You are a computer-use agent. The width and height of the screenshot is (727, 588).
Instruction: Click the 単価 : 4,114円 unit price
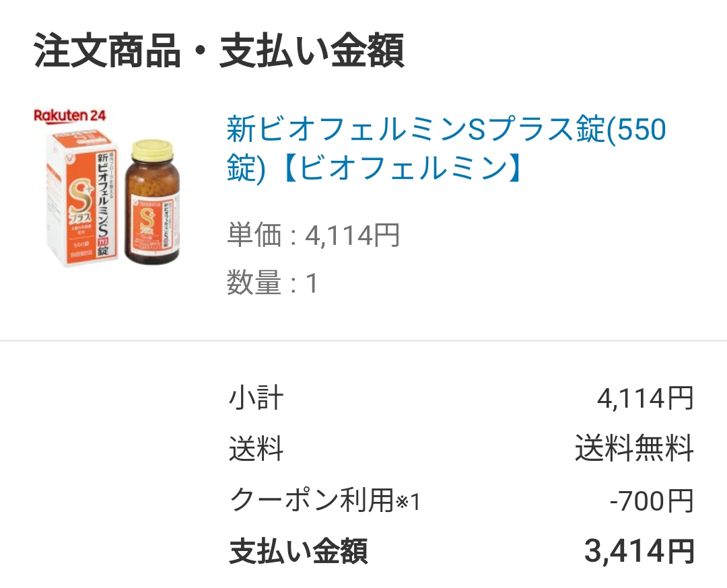click(x=314, y=235)
